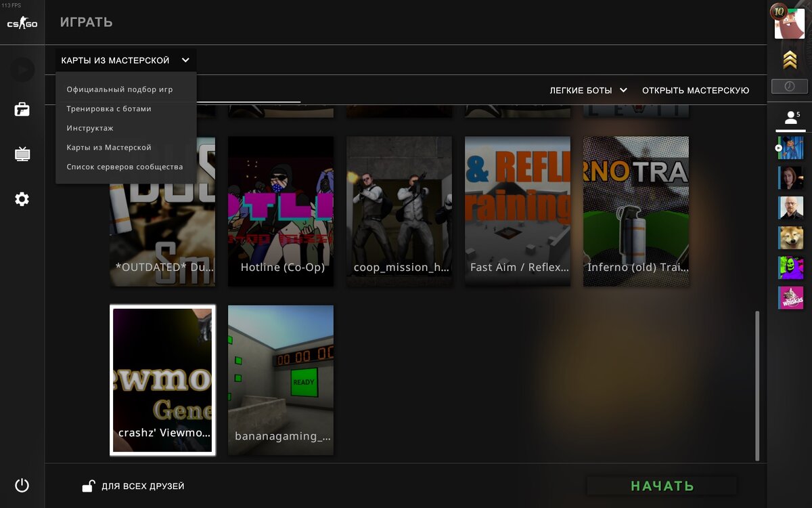The image size is (812, 508).
Task: Select the crashz' Viewmodel Generator map
Action: tap(162, 380)
